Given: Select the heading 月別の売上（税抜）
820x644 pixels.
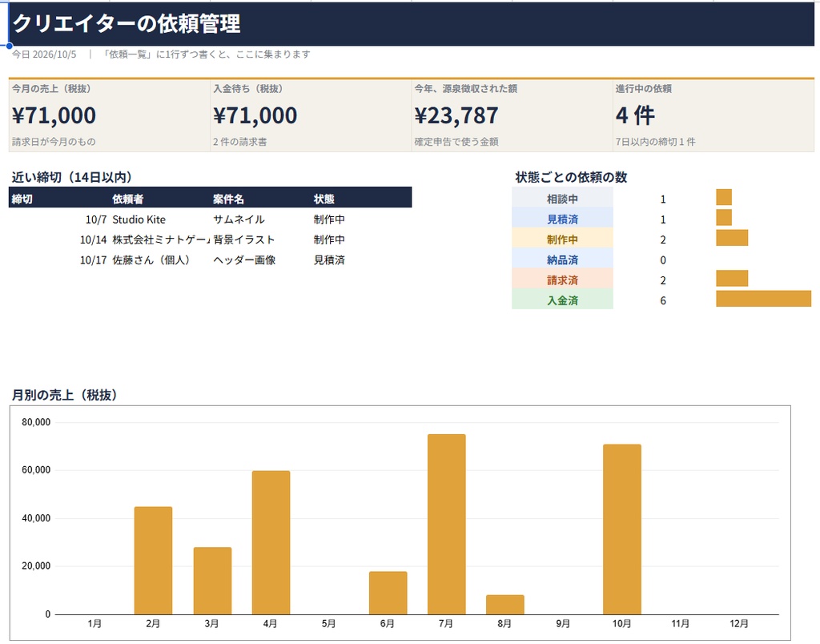Looking at the screenshot, I should pos(64,395).
